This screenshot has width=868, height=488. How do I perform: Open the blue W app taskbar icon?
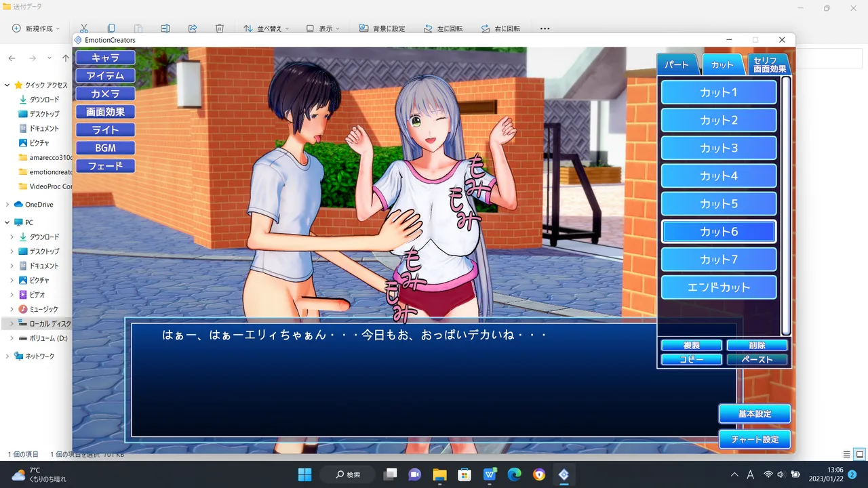[x=490, y=474]
